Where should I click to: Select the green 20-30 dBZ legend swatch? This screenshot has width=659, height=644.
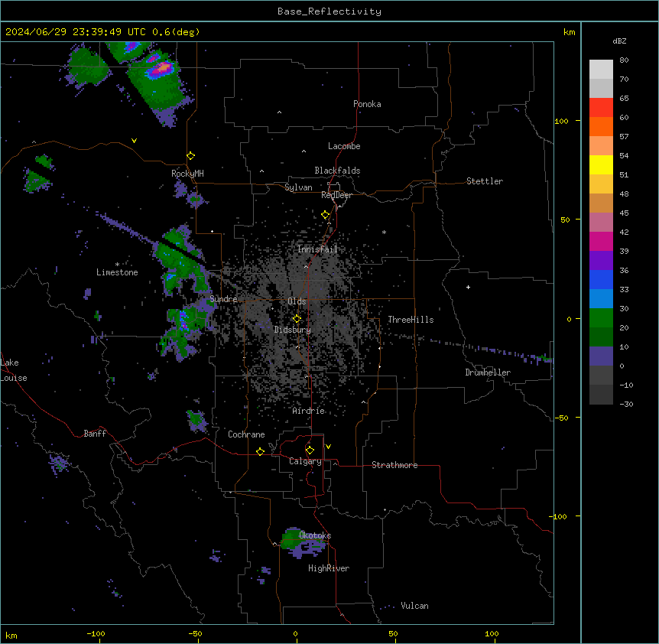[x=601, y=318]
